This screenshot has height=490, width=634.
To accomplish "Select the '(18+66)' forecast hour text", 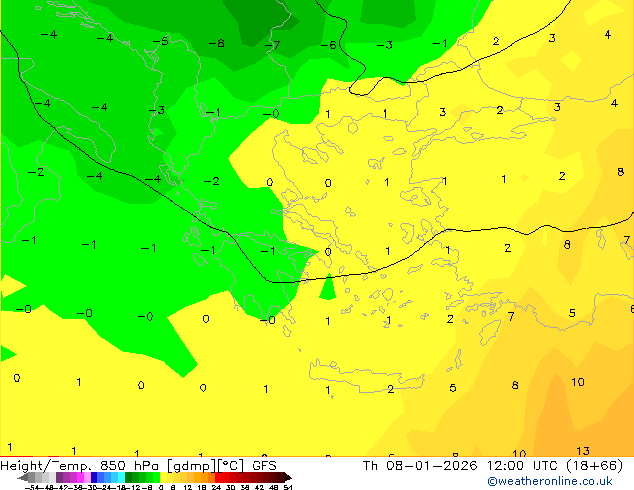I will [x=595, y=466].
